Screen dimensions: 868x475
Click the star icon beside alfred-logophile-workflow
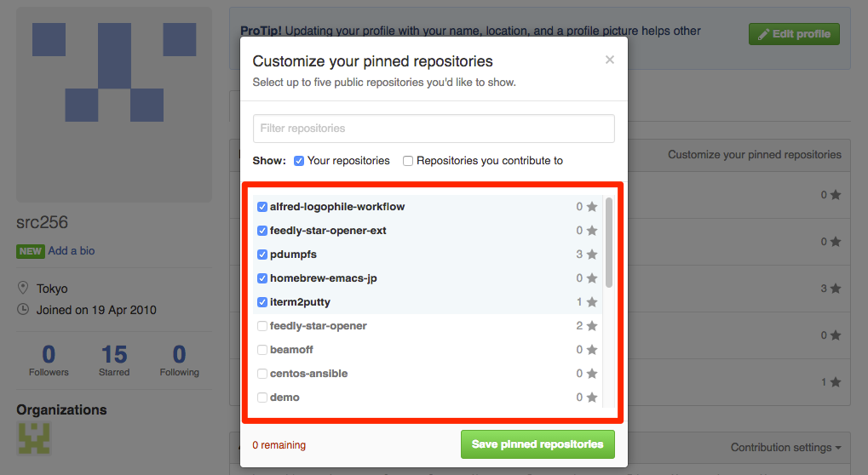pos(592,207)
